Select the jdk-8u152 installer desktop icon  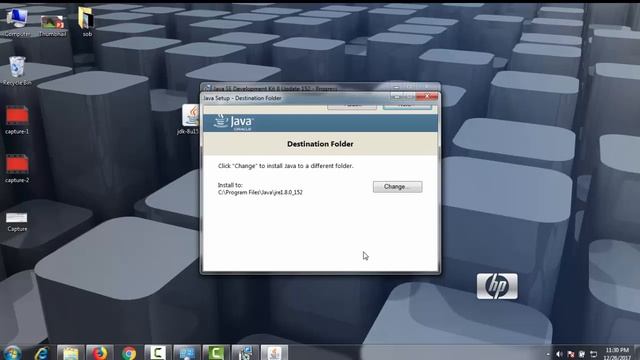point(189,119)
